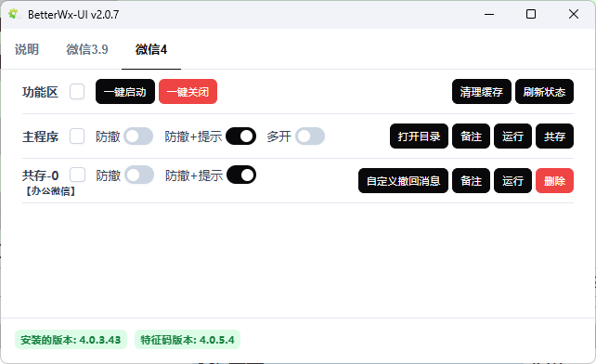This screenshot has width=596, height=364.
Task: Click the 特征码版本 4.0.5.4 badge
Action: pos(188,340)
